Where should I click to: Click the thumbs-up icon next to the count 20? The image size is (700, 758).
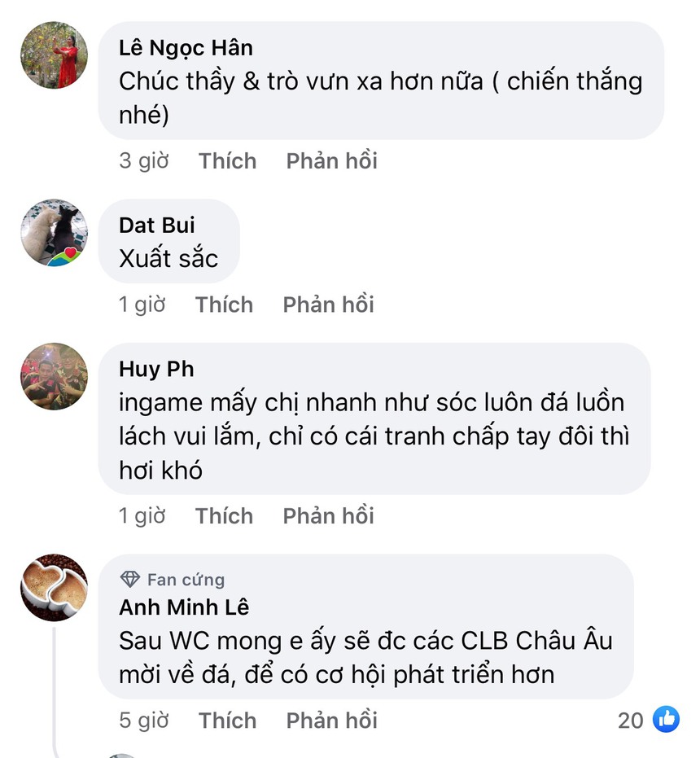(x=667, y=720)
